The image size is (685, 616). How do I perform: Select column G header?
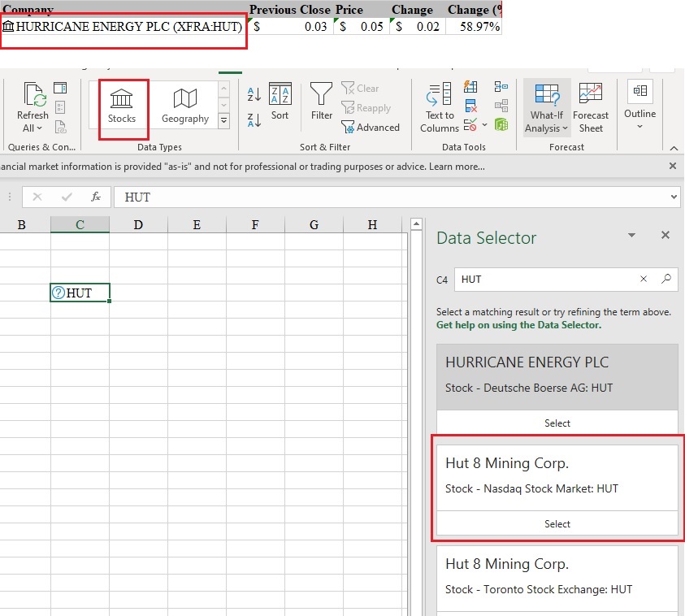point(314,224)
